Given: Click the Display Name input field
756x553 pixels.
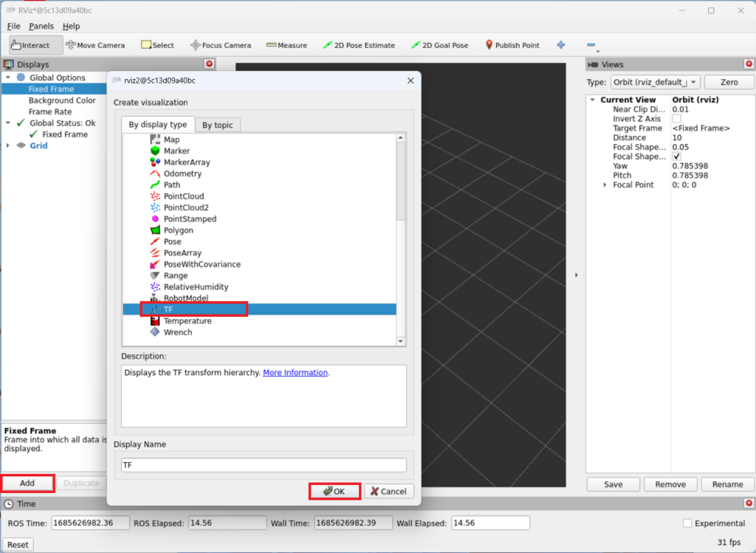Looking at the screenshot, I should (x=264, y=464).
